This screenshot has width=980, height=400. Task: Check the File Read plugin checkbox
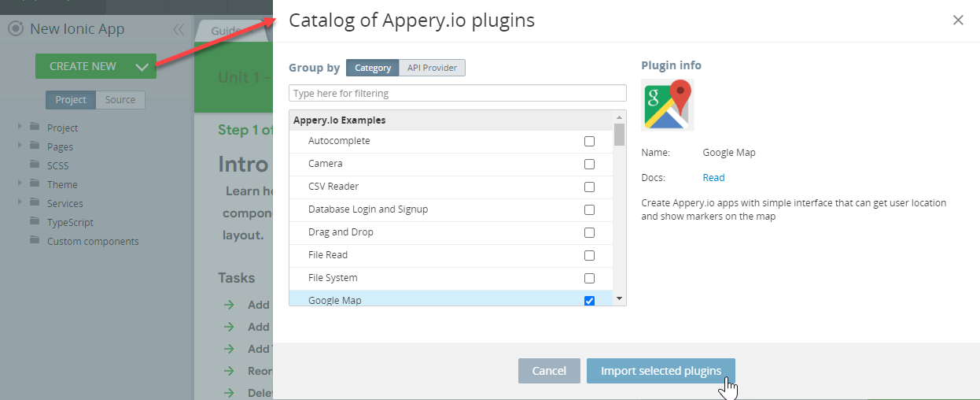click(x=589, y=256)
